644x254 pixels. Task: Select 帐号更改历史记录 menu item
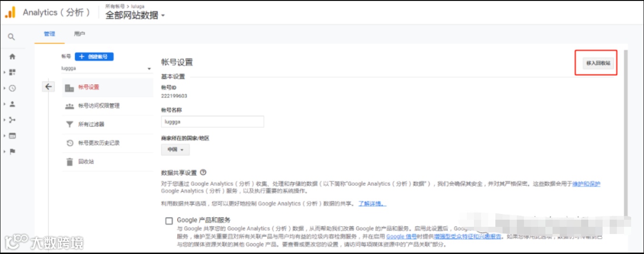[107, 143]
